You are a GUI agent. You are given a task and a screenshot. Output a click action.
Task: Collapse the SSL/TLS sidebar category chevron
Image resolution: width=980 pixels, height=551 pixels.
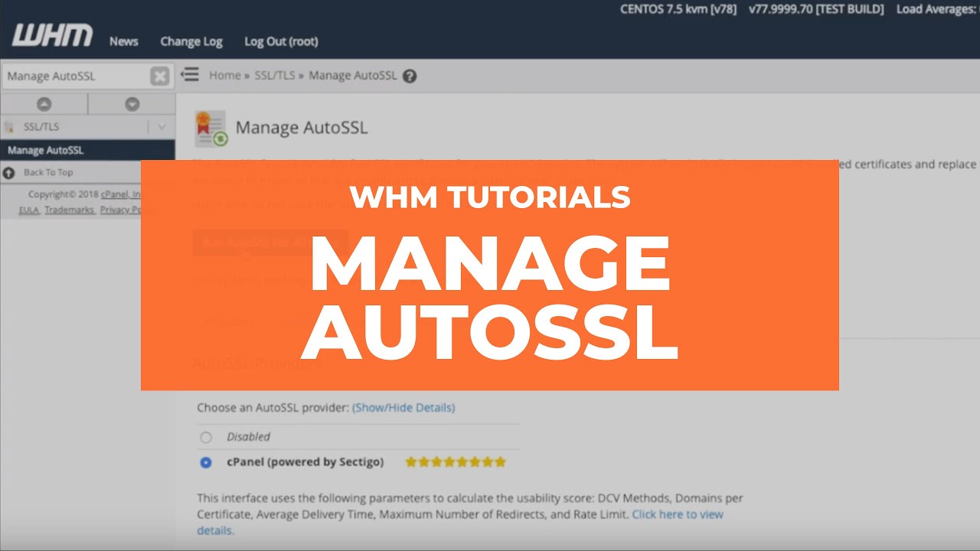click(x=162, y=127)
